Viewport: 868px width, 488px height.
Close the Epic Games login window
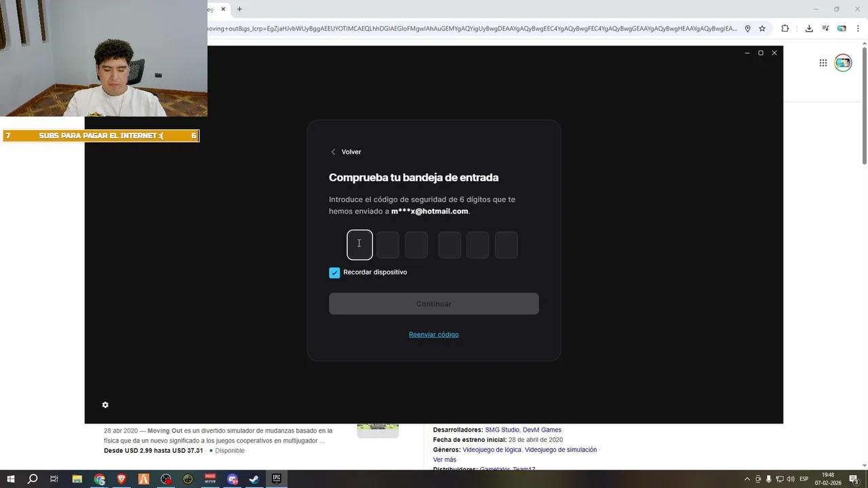[774, 53]
